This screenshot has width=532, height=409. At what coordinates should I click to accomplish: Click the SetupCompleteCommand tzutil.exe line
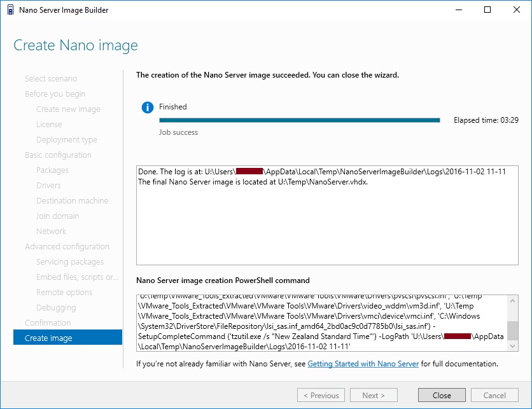[x=321, y=336]
